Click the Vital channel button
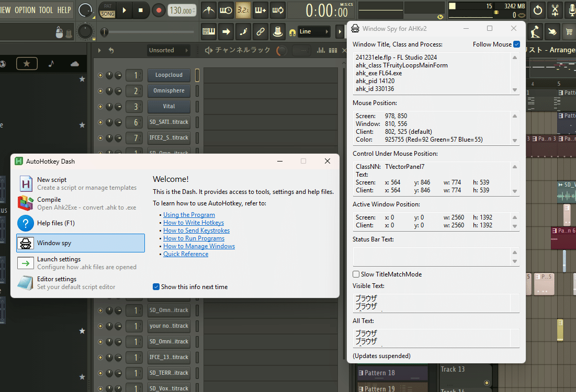Image resolution: width=576 pixels, height=392 pixels. [x=169, y=107]
